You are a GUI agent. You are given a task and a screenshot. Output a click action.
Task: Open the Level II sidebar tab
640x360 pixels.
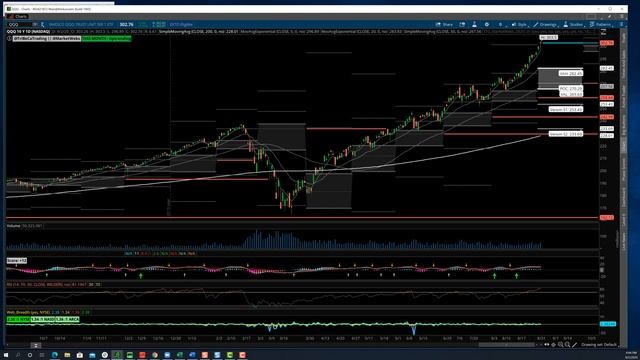pyautogui.click(x=624, y=219)
